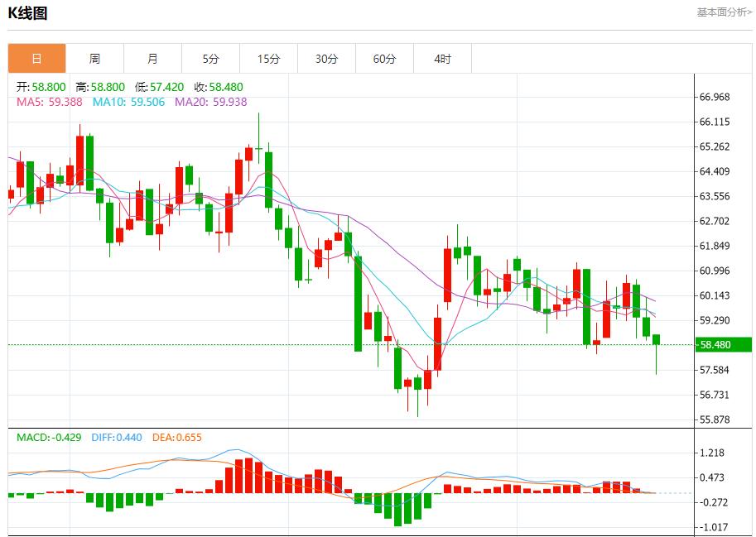Click the MA5 indicator label
The image size is (756, 537).
(50, 102)
